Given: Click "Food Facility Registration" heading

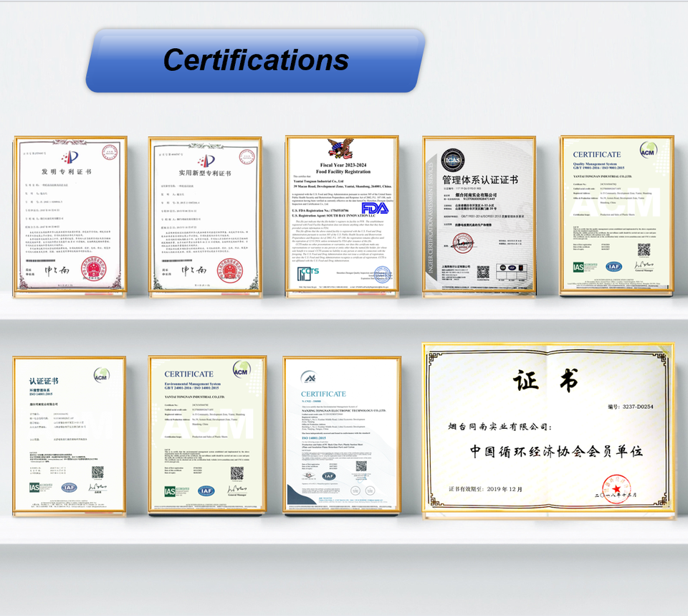Looking at the screenshot, I should 343,171.
